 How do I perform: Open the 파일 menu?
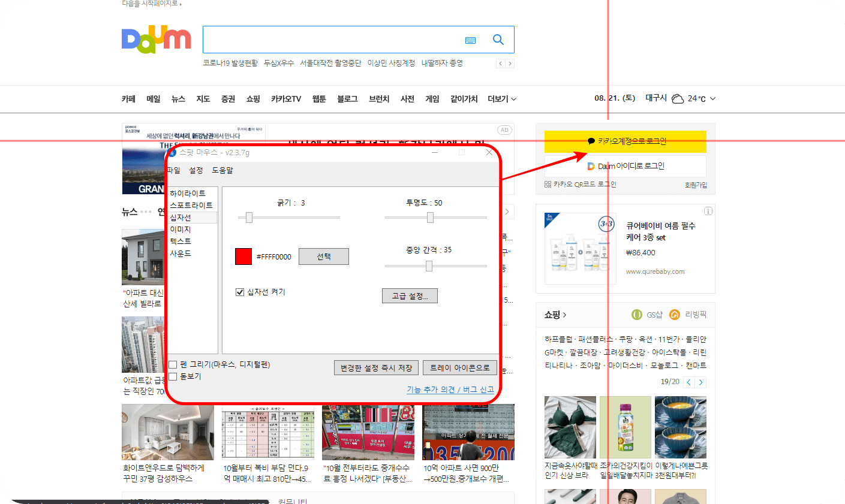pos(174,170)
